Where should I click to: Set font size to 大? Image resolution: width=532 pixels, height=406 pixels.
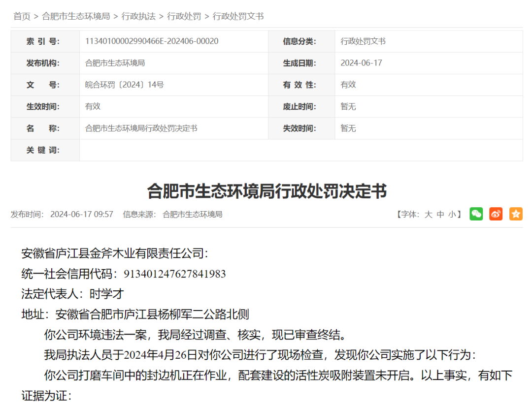click(x=428, y=214)
